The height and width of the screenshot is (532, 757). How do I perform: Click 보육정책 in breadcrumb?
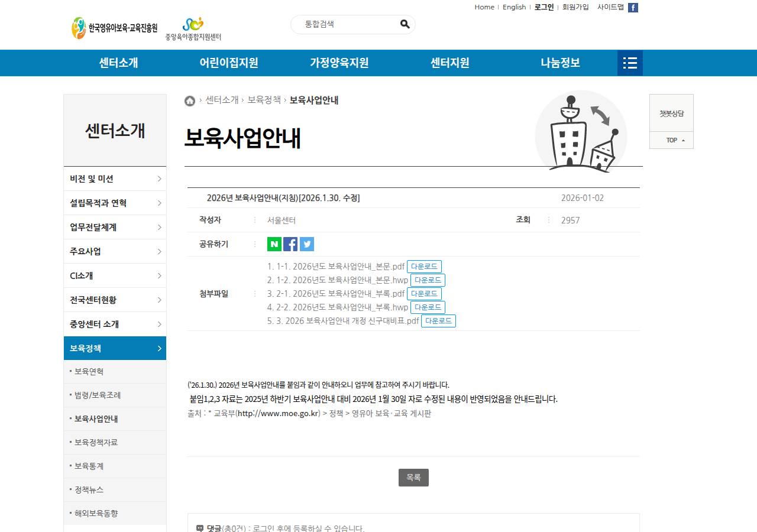pos(264,100)
